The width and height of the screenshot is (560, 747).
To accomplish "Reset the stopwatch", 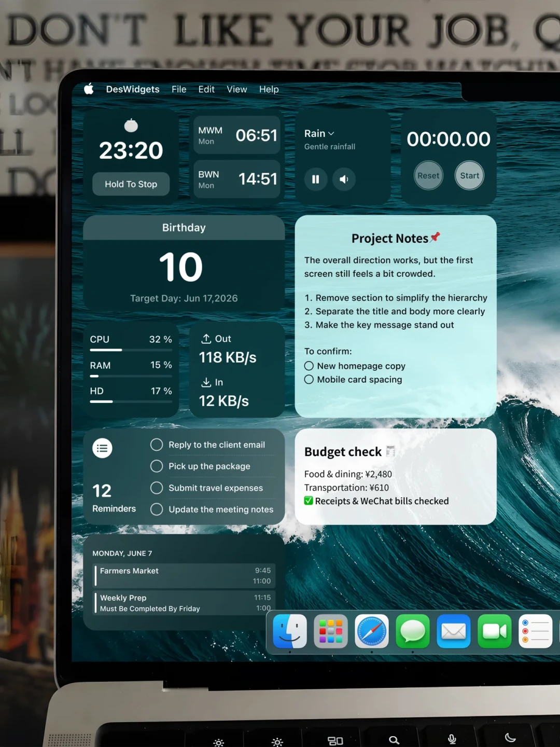I will click(428, 176).
